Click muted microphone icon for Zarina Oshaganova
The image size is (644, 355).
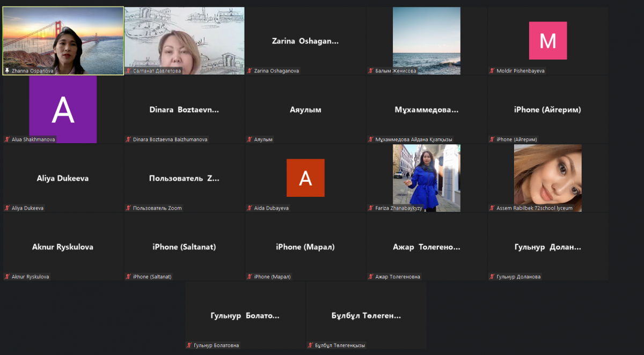click(250, 71)
